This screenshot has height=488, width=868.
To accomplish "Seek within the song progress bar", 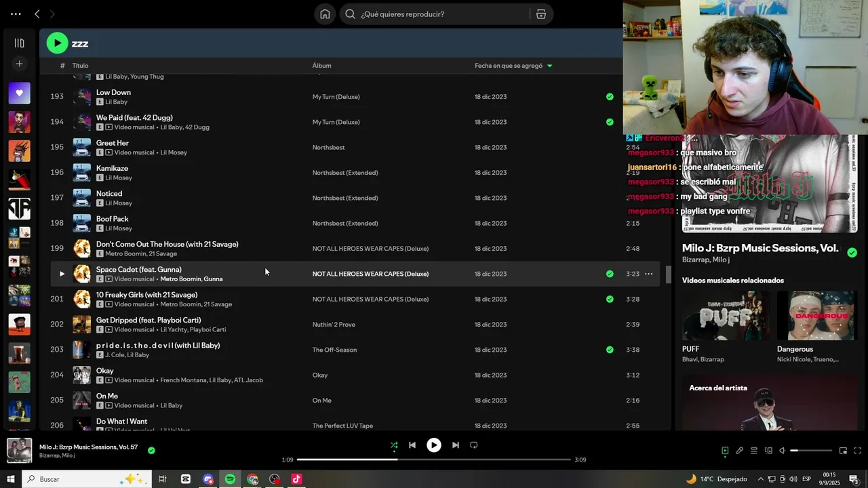I will (x=434, y=460).
